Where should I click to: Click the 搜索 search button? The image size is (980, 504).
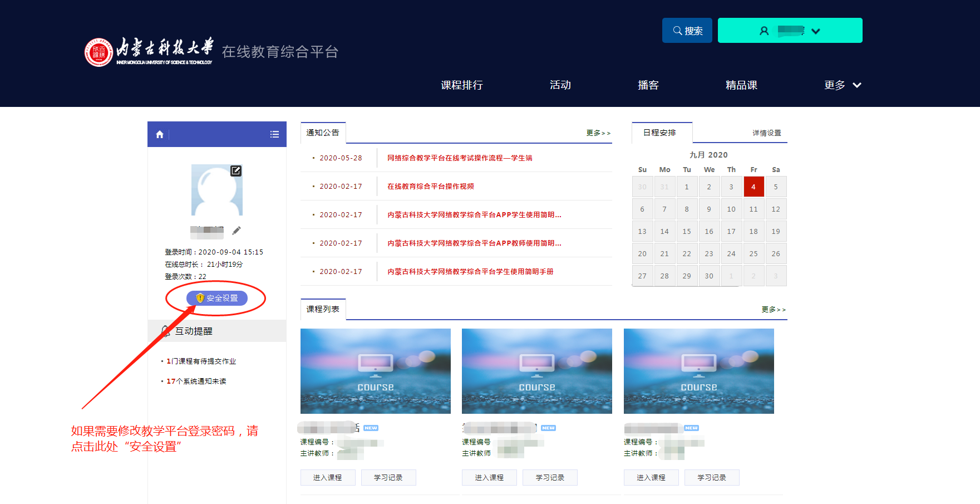tap(687, 31)
